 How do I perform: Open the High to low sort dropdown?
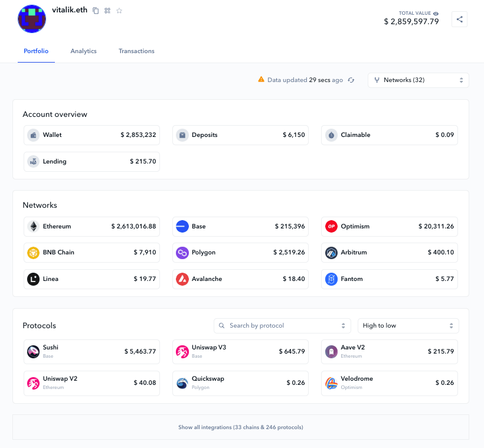click(x=408, y=326)
